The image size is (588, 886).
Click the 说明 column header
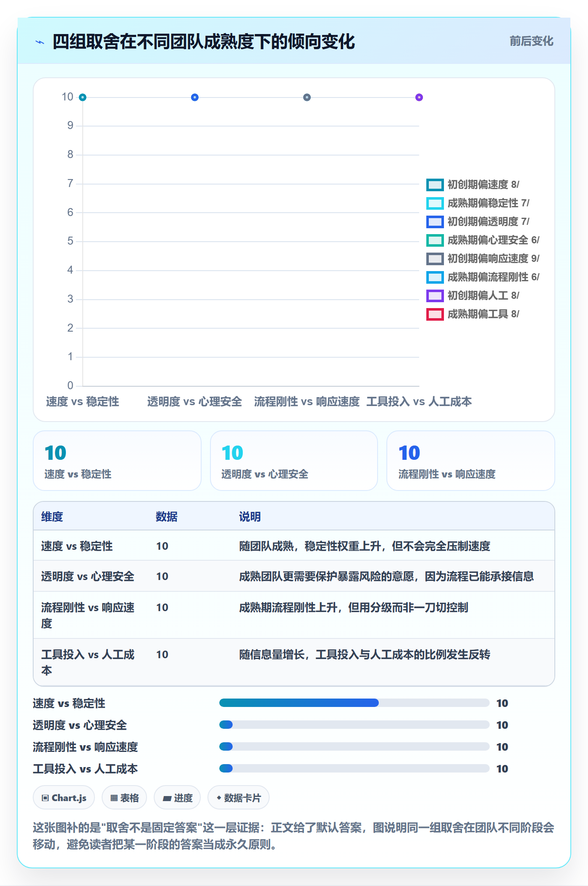click(x=250, y=517)
